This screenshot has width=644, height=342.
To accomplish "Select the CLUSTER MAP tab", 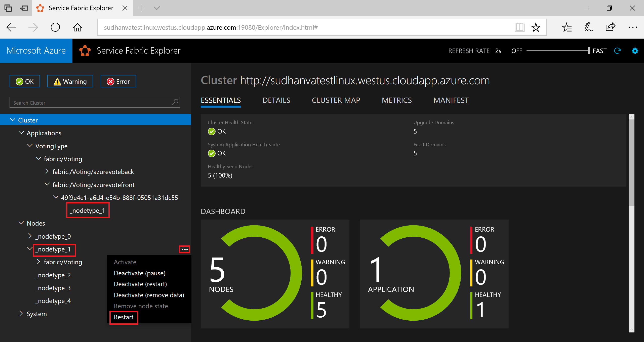I will click(336, 100).
